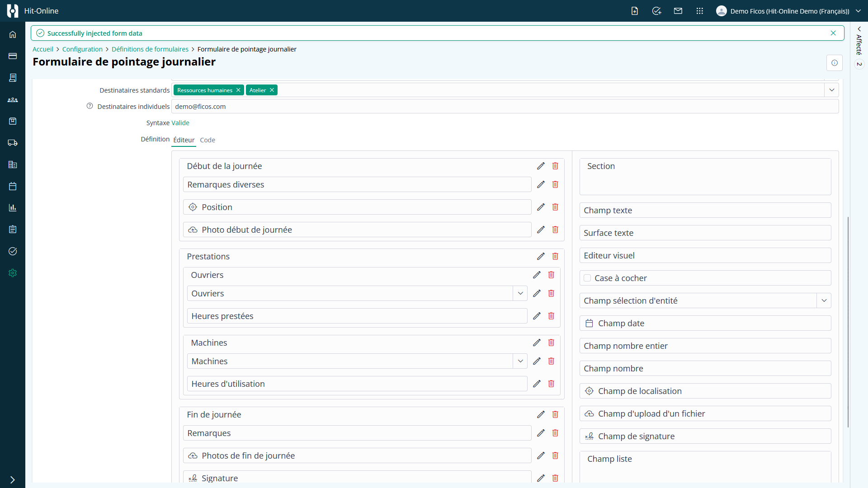This screenshot has width=868, height=488.
Task: Collapse the Affecté side panel
Action: [859, 29]
